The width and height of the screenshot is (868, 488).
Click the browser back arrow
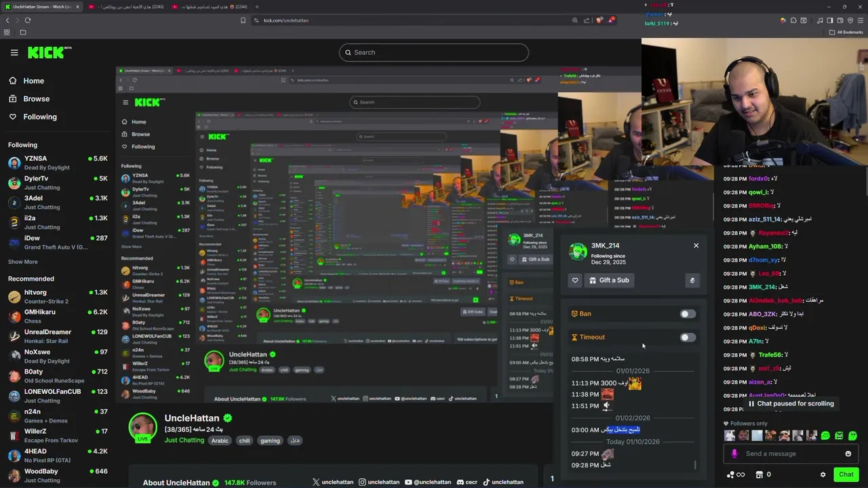[x=7, y=20]
